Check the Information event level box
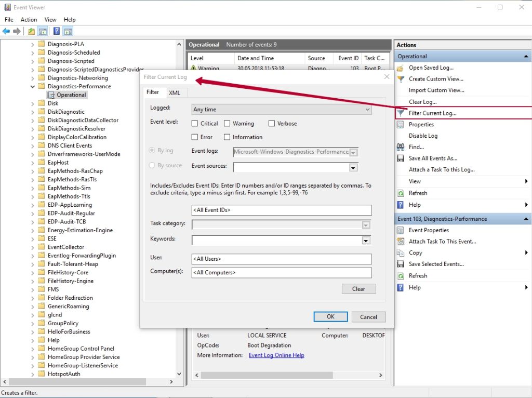 pyautogui.click(x=227, y=137)
